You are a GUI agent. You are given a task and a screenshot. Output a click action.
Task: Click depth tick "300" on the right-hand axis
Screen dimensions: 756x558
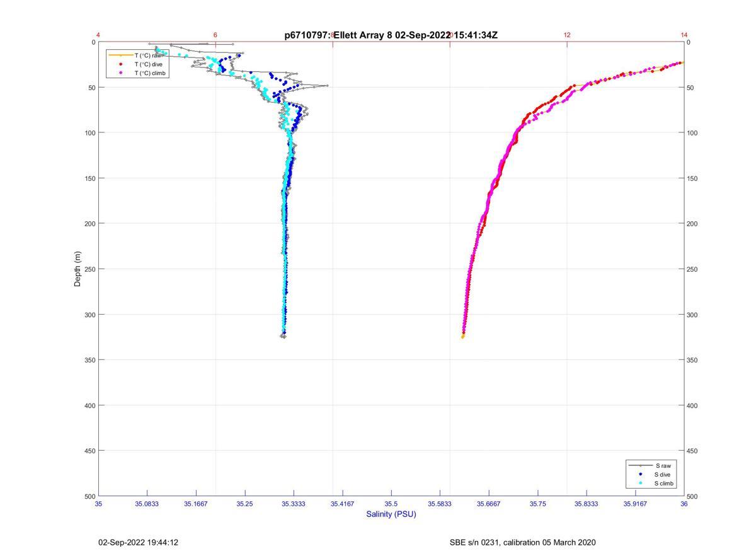693,315
